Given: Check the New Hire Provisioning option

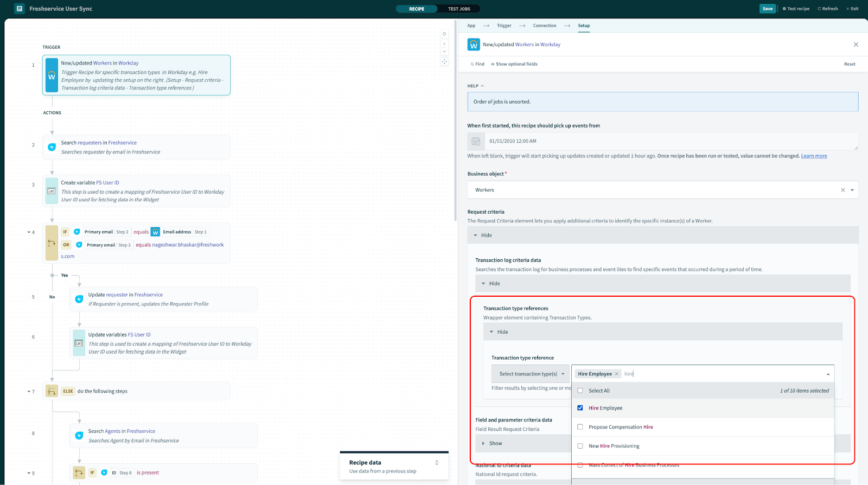Looking at the screenshot, I should click(580, 446).
